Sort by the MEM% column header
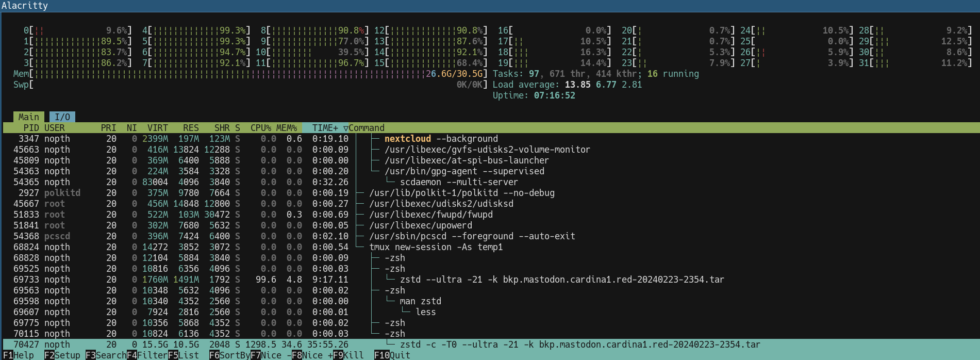This screenshot has height=360, width=980. pos(287,128)
